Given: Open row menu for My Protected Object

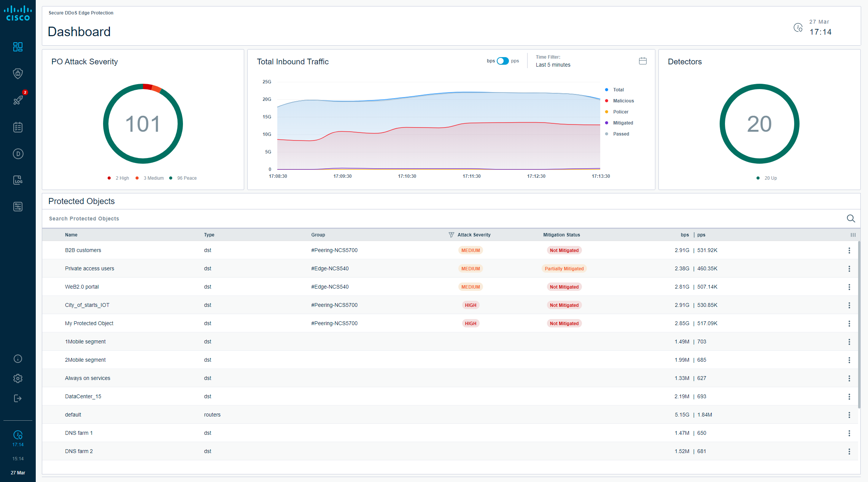Looking at the screenshot, I should pos(849,324).
